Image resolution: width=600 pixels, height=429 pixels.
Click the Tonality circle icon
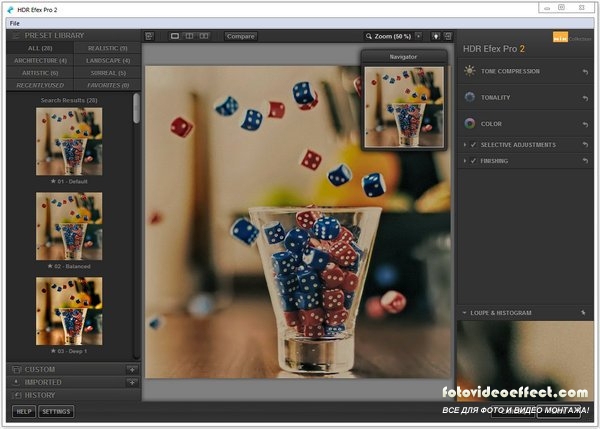pos(470,97)
